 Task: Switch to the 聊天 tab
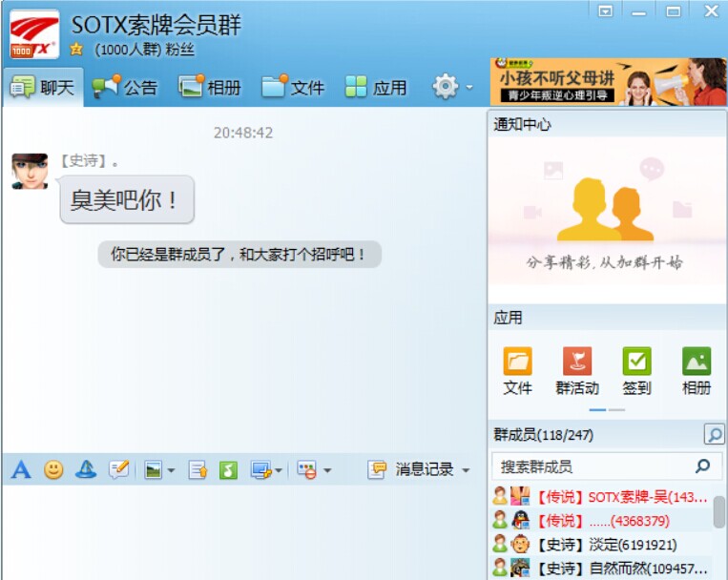pos(43,88)
